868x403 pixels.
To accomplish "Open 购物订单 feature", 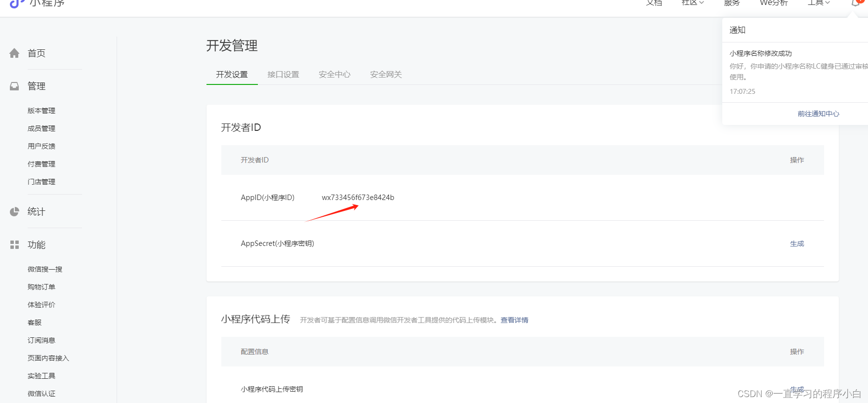I will pyautogui.click(x=41, y=287).
